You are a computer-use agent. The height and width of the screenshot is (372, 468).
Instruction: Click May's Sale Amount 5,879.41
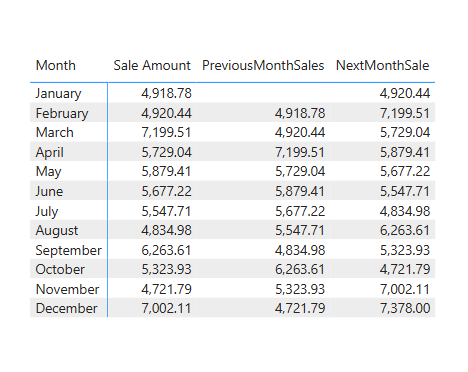[166, 172]
